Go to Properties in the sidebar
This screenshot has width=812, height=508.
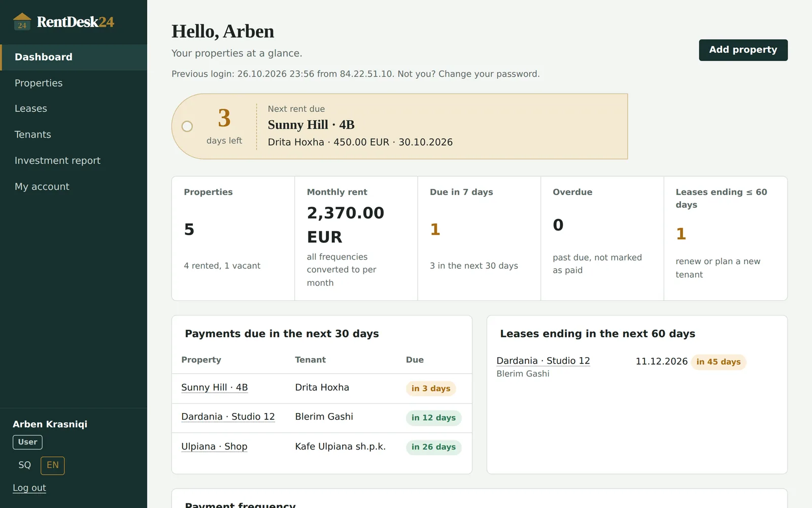click(x=74, y=83)
